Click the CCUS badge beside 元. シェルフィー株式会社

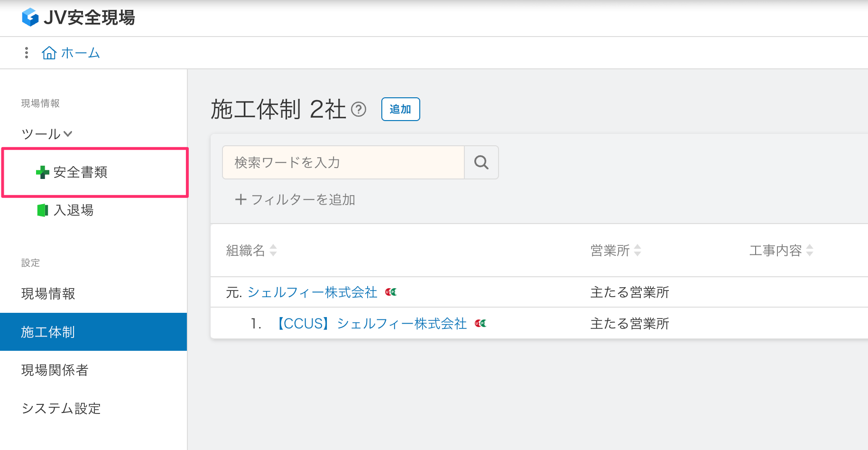click(x=391, y=292)
